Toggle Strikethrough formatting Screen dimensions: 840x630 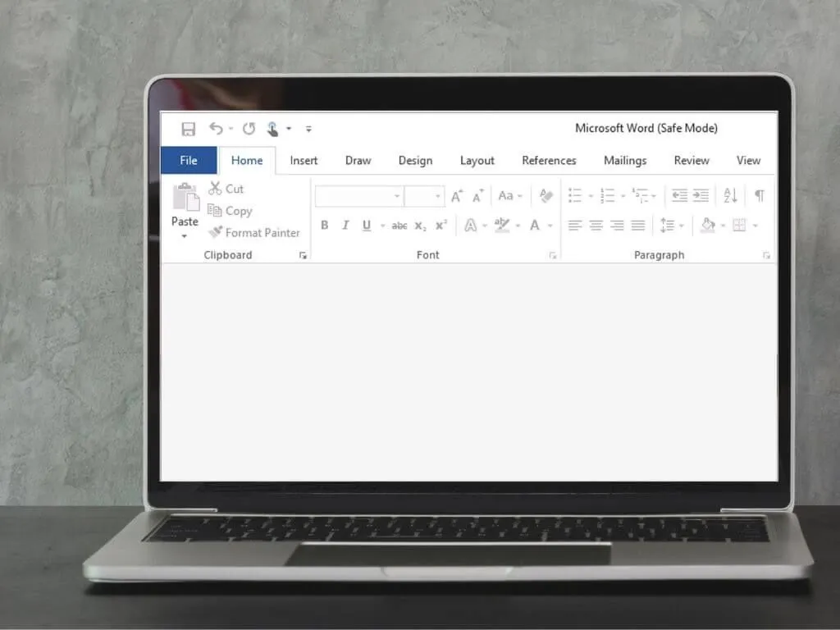point(399,226)
